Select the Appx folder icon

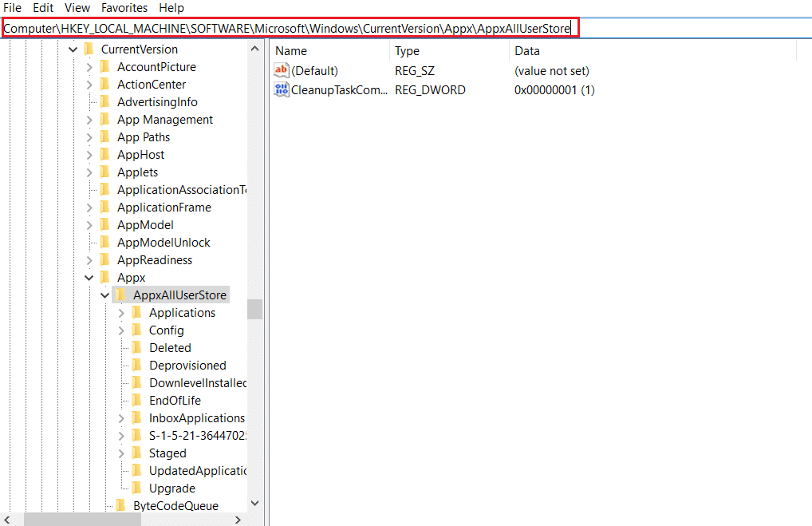pyautogui.click(x=105, y=278)
